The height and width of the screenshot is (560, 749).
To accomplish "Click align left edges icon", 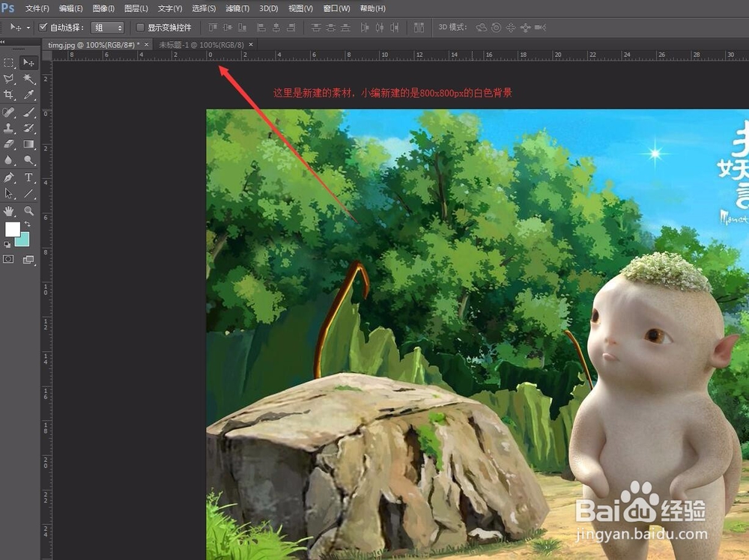I will pos(261,28).
